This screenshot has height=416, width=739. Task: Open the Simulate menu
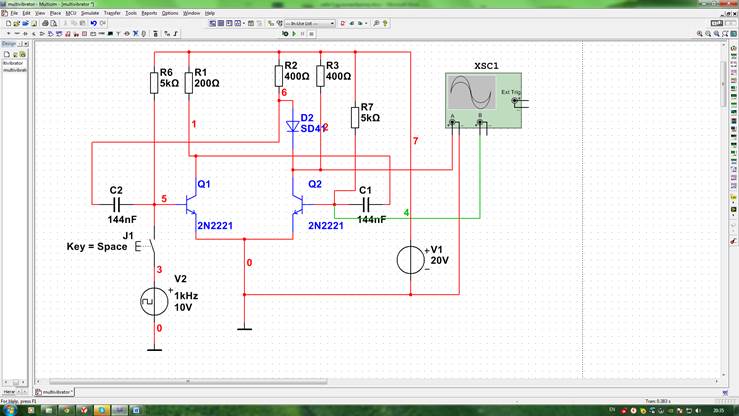90,13
